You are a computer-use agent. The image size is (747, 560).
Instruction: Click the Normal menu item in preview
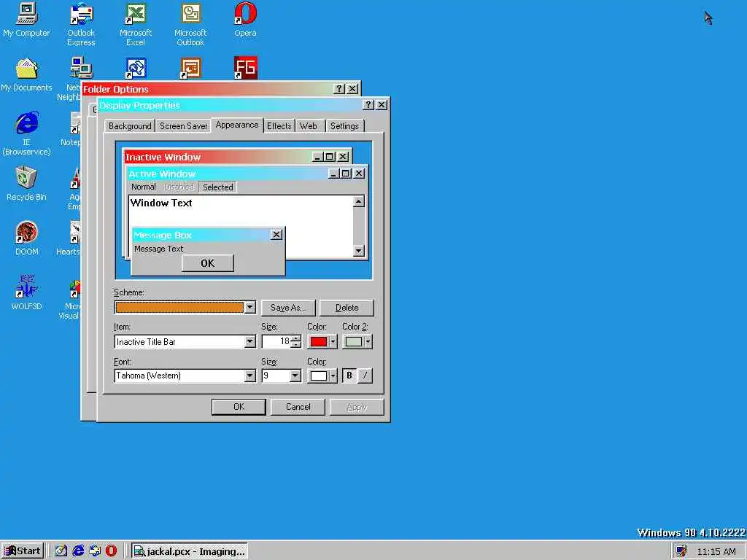[x=144, y=187]
